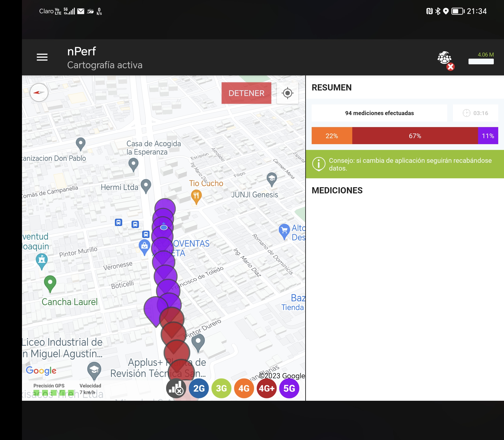The height and width of the screenshot is (440, 504).
Task: Toggle the 4G+ network filter
Action: (266, 389)
